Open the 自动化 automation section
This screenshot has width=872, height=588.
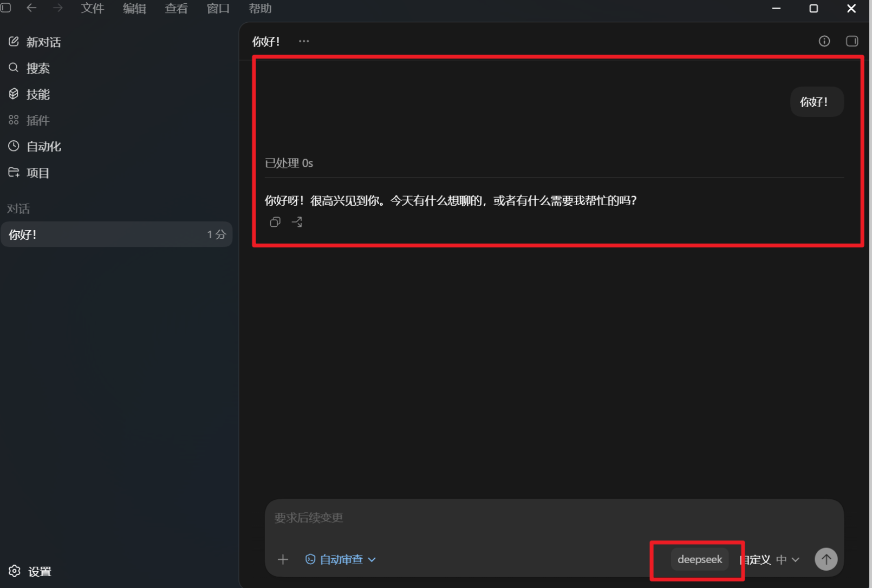click(35, 146)
